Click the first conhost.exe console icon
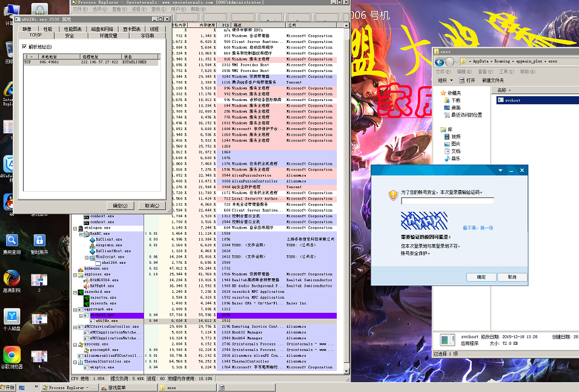579x392 pixels. click(87, 217)
